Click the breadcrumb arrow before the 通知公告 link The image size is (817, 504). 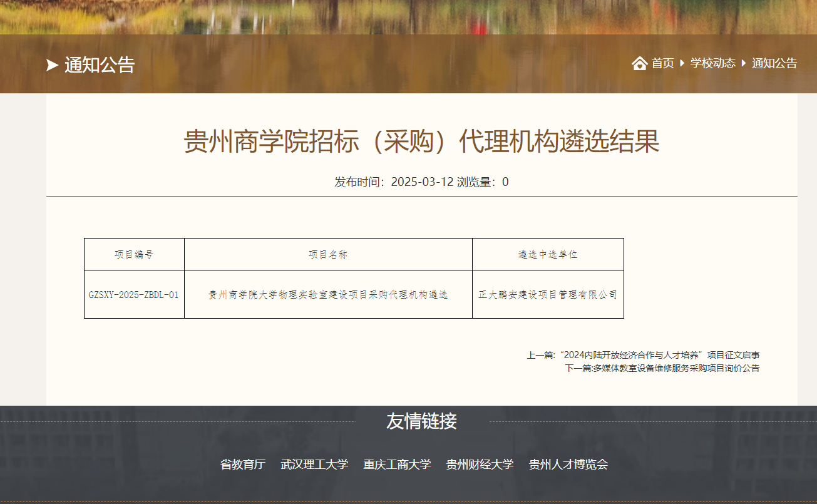pyautogui.click(x=744, y=63)
